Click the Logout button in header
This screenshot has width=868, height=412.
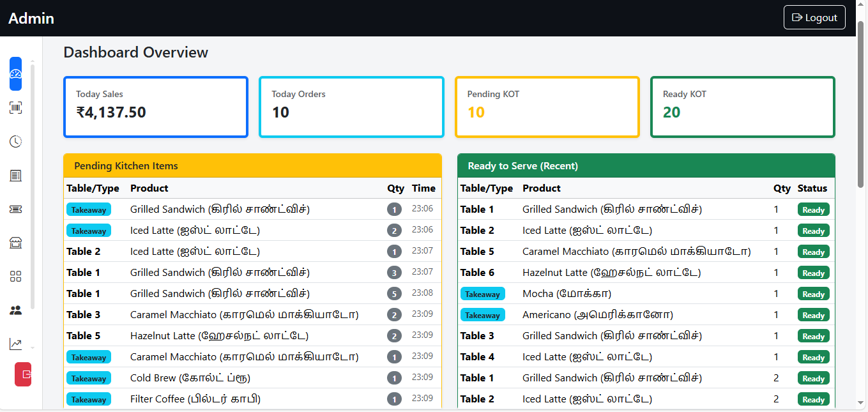[814, 18]
